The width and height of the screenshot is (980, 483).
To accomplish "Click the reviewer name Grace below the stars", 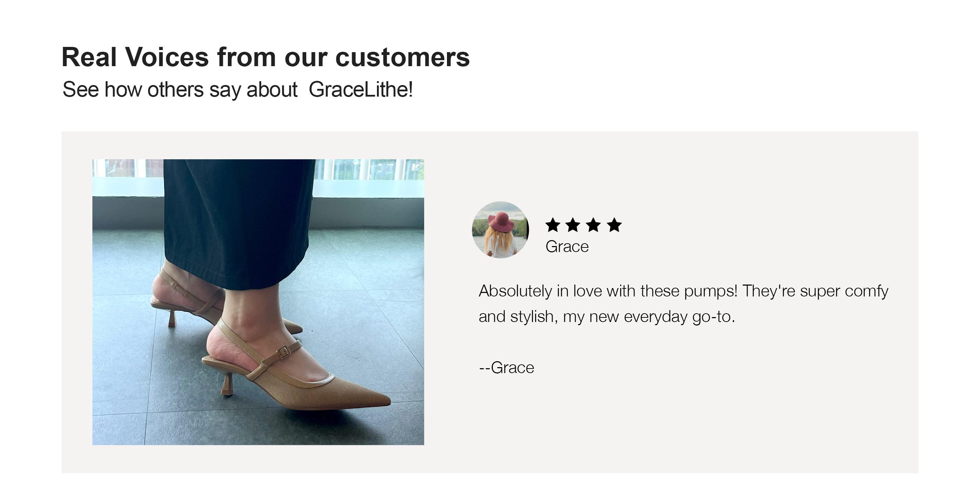I will (x=567, y=247).
